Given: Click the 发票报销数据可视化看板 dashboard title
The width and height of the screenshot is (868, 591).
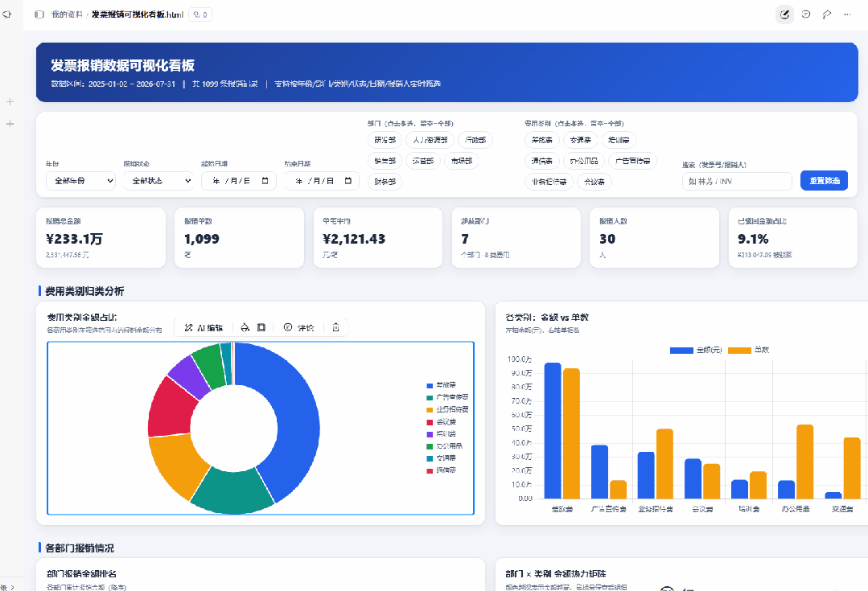Looking at the screenshot, I should 123,66.
